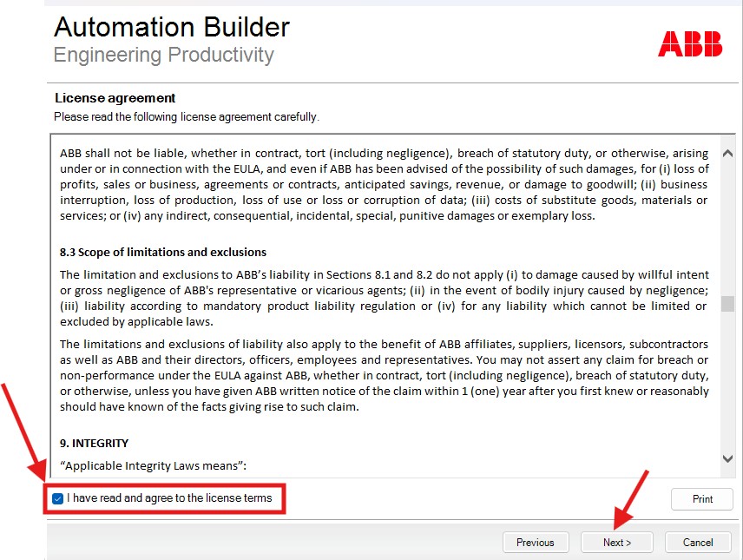Viewport: 743px width, 560px height.
Task: Click the scrollbar down arrow
Action: coord(728,458)
